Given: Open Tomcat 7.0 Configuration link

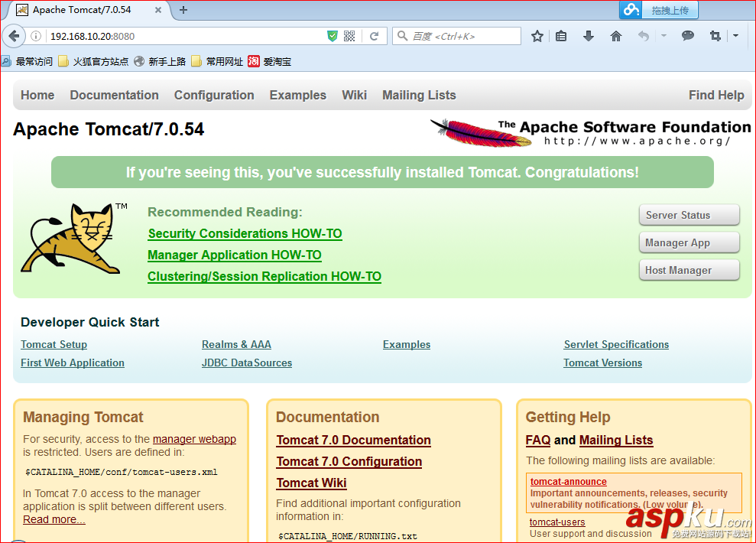Looking at the screenshot, I should coord(349,461).
